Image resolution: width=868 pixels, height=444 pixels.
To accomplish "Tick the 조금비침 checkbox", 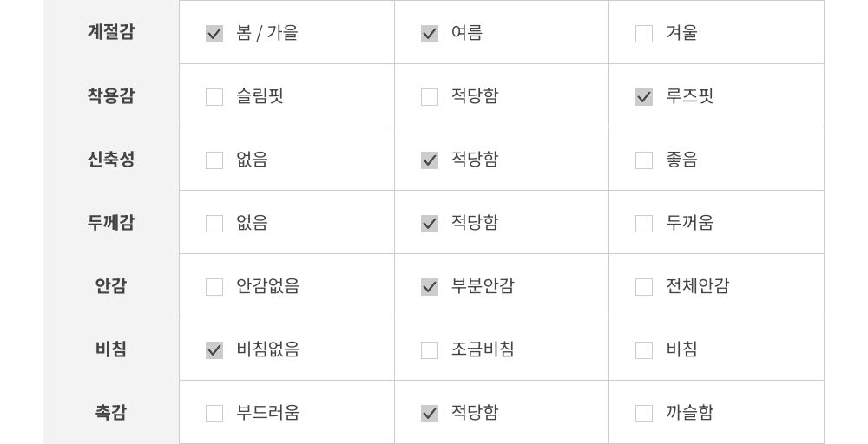I will click(x=430, y=350).
